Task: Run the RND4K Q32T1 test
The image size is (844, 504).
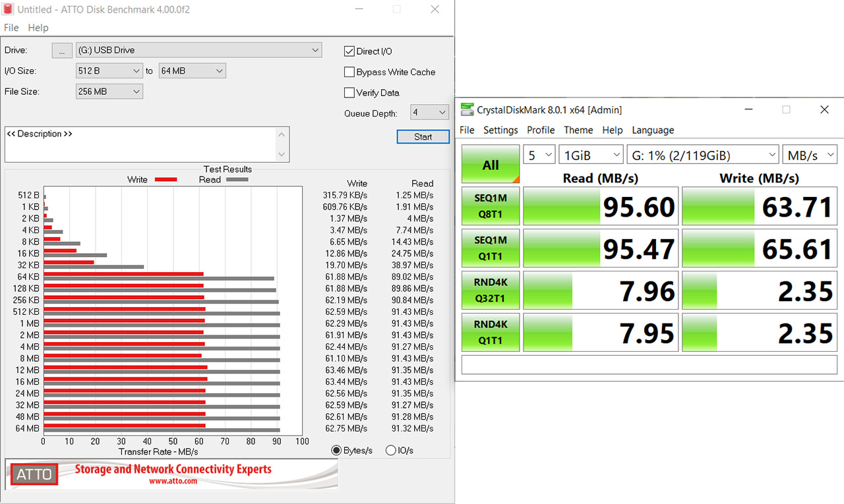Action: [491, 291]
